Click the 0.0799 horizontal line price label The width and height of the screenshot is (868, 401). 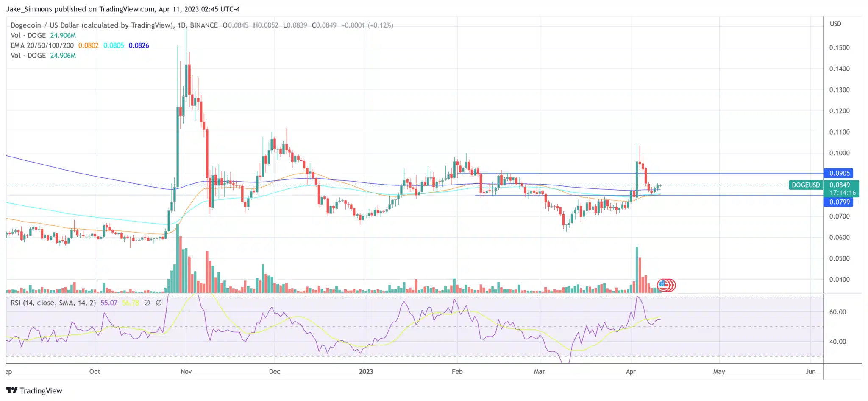[839, 202]
